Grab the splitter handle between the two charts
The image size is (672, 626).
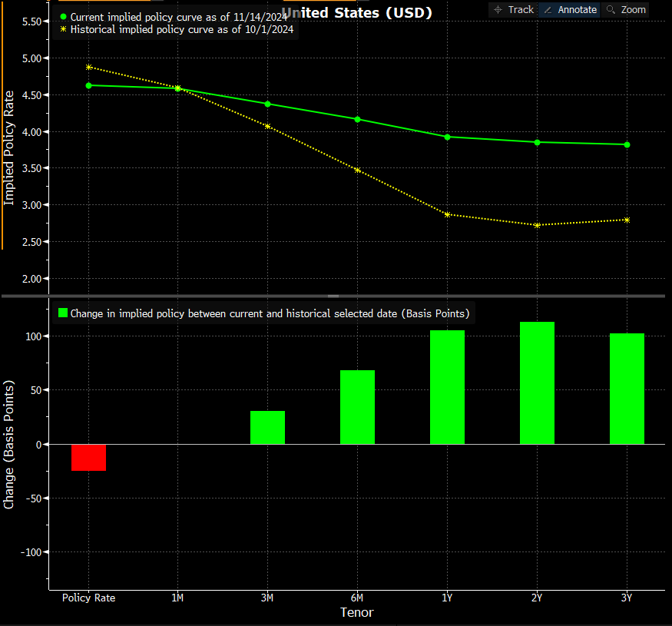pyautogui.click(x=333, y=296)
